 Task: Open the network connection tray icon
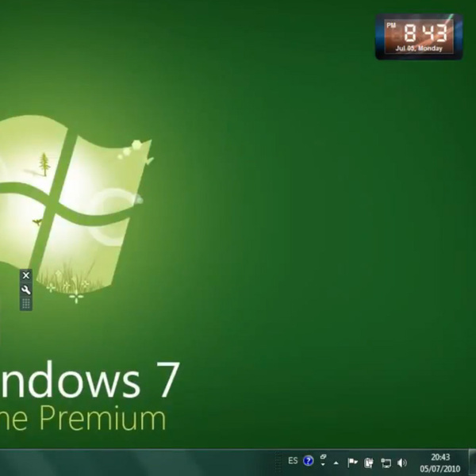click(386, 463)
